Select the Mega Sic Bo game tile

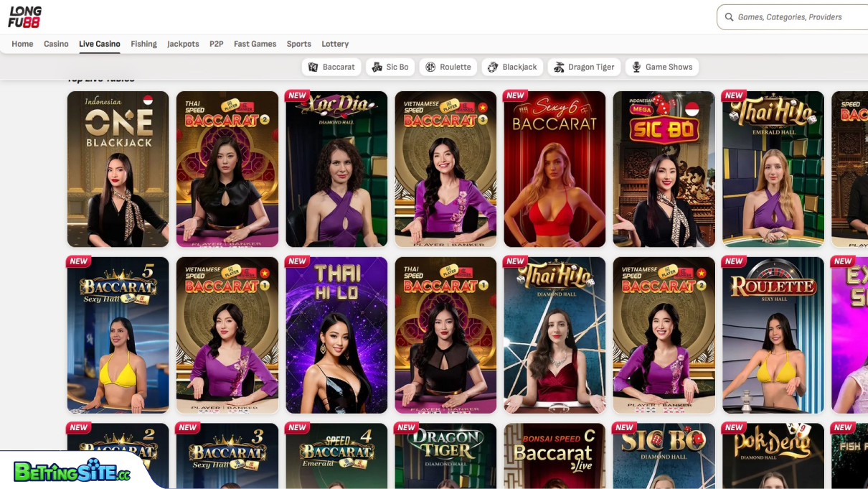pyautogui.click(x=664, y=169)
